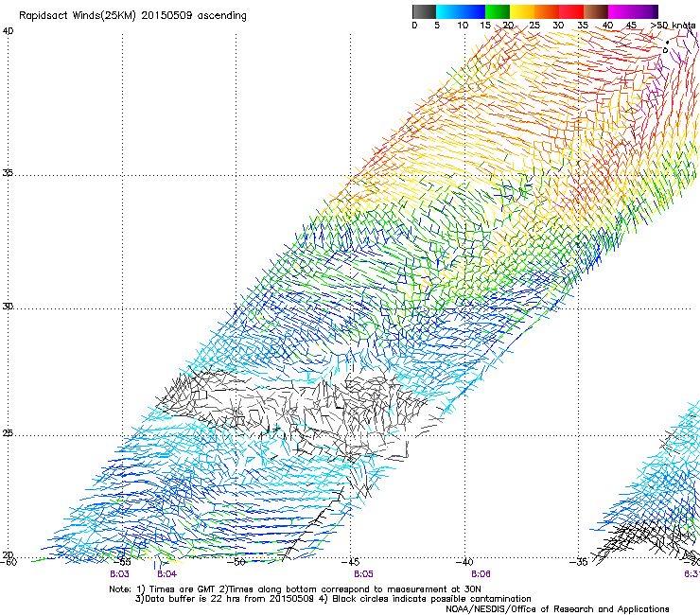Click the latitude axis label '25'
Viewport: 700px width, 615px height.
point(8,433)
